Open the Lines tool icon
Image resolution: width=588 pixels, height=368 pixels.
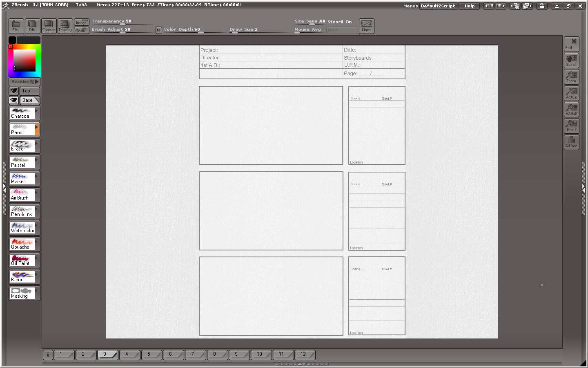pyautogui.click(x=367, y=26)
